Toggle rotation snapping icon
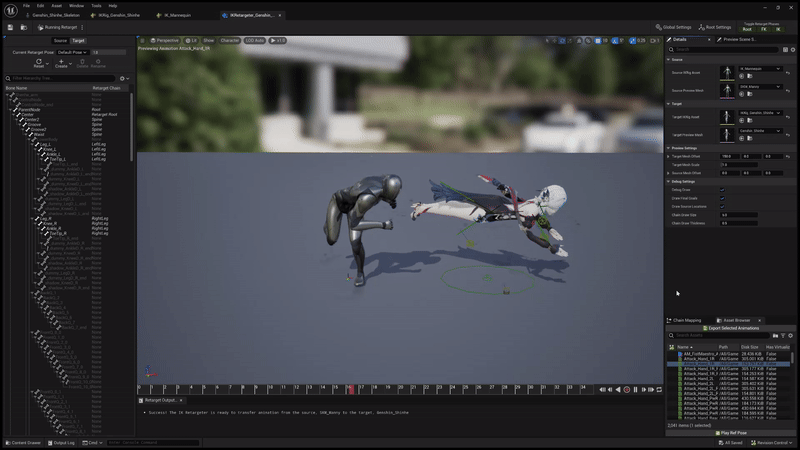Image resolution: width=800 pixels, height=450 pixels. coord(615,40)
